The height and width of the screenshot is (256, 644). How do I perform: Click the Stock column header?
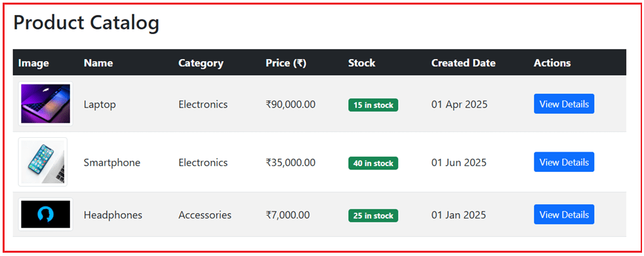[x=362, y=63]
